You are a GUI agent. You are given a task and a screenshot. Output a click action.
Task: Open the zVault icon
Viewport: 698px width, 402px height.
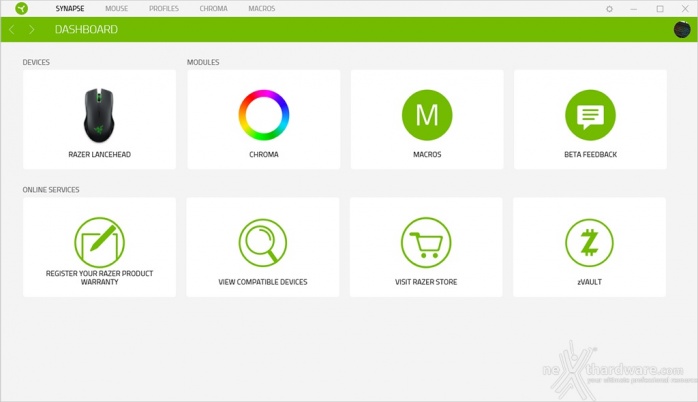[589, 243]
